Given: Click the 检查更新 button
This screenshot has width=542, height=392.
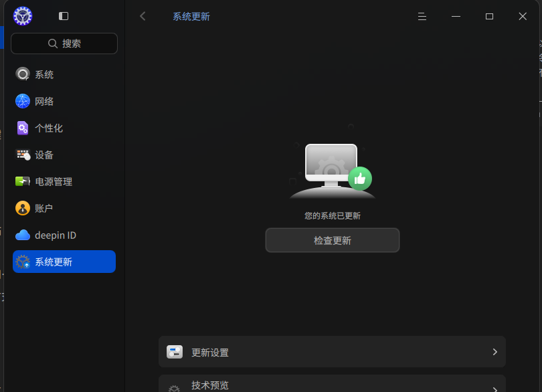Looking at the screenshot, I should pyautogui.click(x=333, y=240).
